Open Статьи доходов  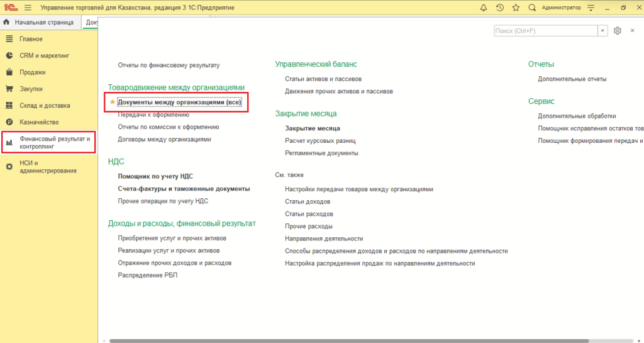coord(308,201)
